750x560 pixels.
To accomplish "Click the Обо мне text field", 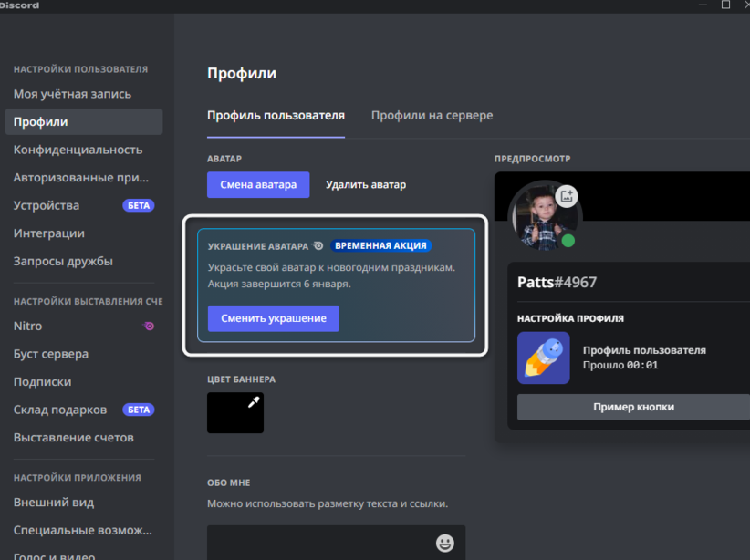I will coord(319,544).
